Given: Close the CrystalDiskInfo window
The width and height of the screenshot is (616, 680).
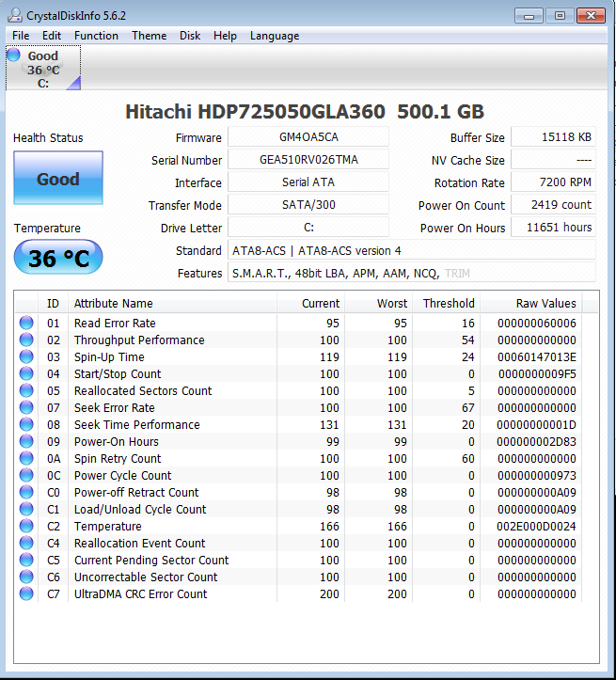Looking at the screenshot, I should 592,16.
